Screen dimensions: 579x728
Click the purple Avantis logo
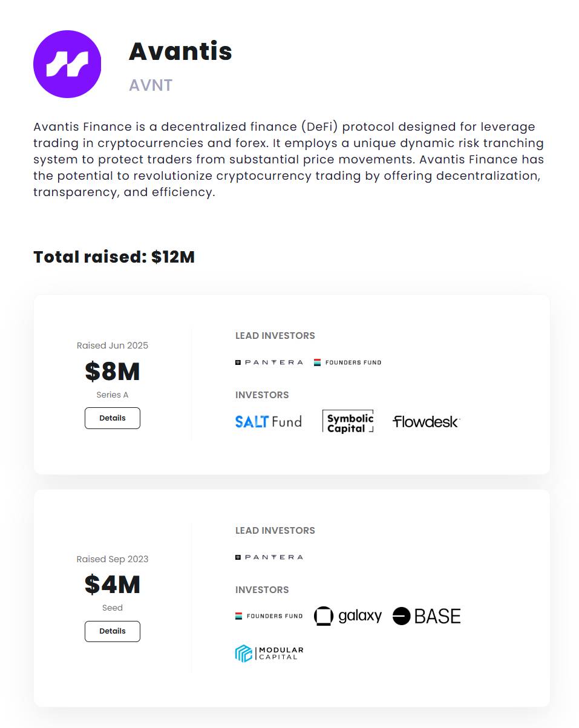pyautogui.click(x=67, y=64)
